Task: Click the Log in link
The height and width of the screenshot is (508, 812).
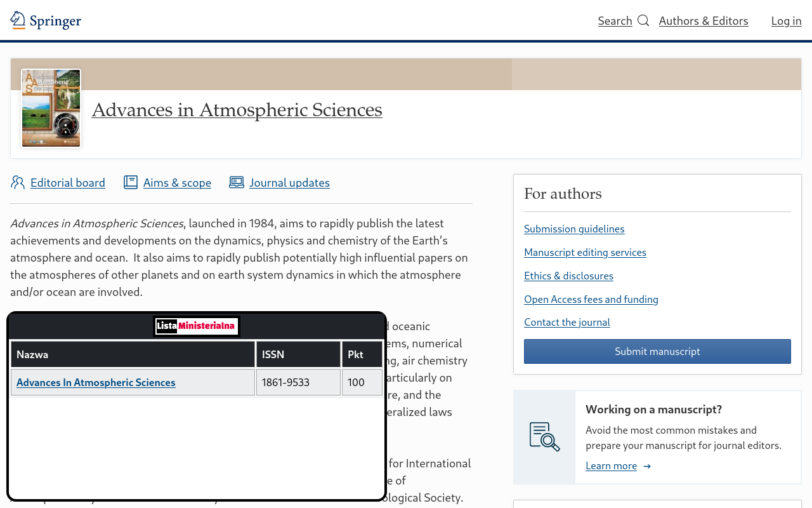Action: tap(786, 21)
